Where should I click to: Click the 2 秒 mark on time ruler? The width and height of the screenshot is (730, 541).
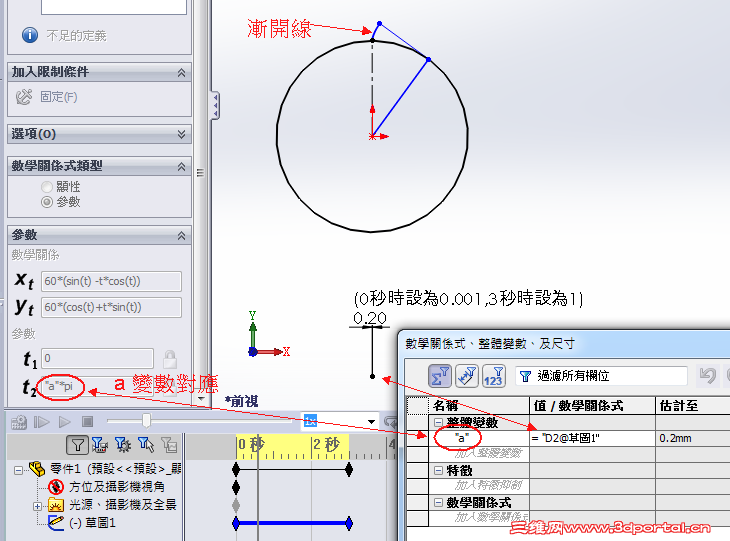click(326, 445)
